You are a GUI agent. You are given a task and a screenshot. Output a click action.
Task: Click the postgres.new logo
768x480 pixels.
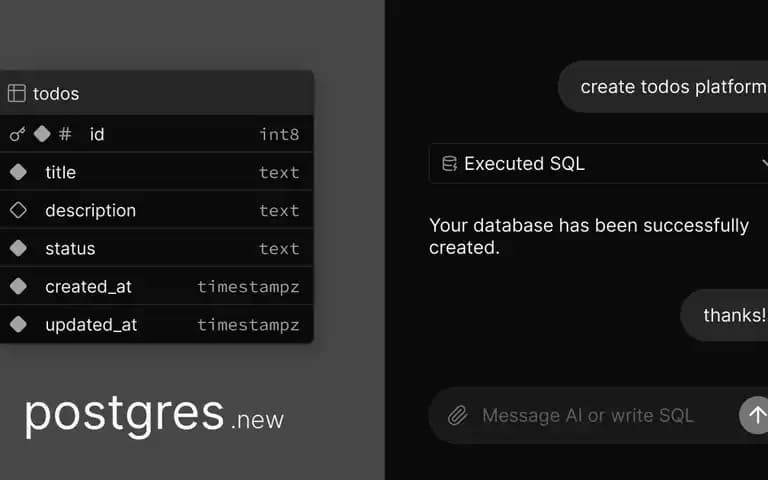(154, 415)
